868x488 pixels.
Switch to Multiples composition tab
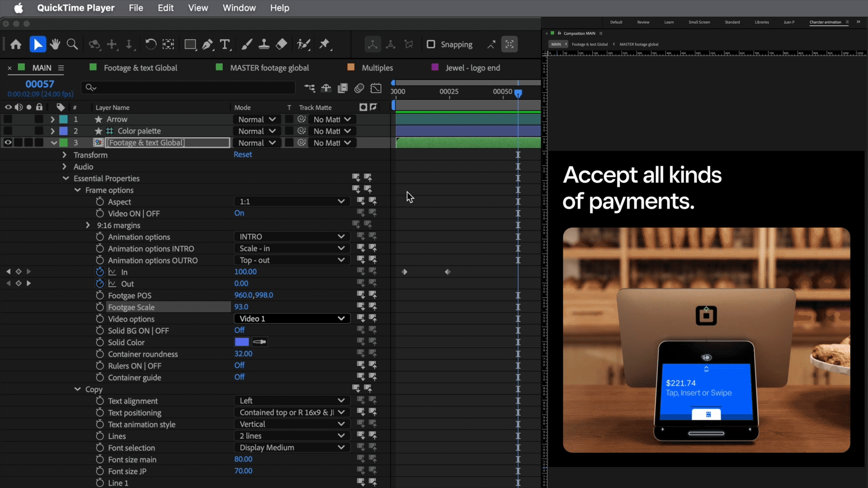[377, 68]
